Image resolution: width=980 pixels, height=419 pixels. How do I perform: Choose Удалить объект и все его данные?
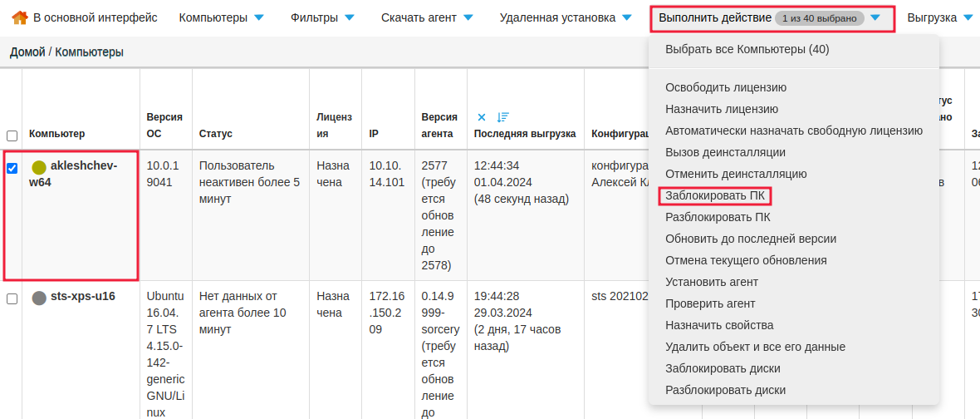pos(755,347)
